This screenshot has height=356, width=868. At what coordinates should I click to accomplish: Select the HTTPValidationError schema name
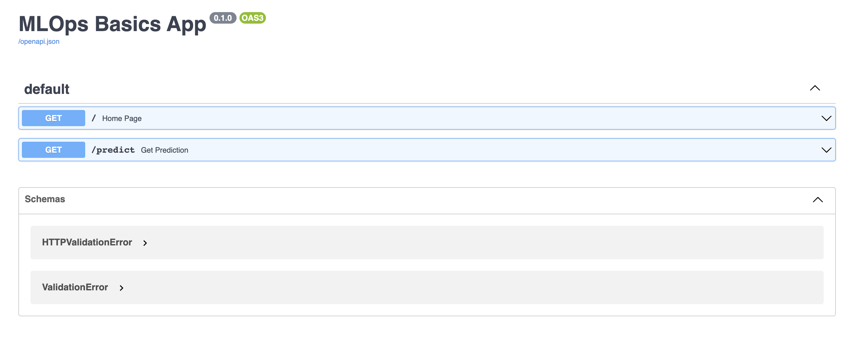point(87,243)
